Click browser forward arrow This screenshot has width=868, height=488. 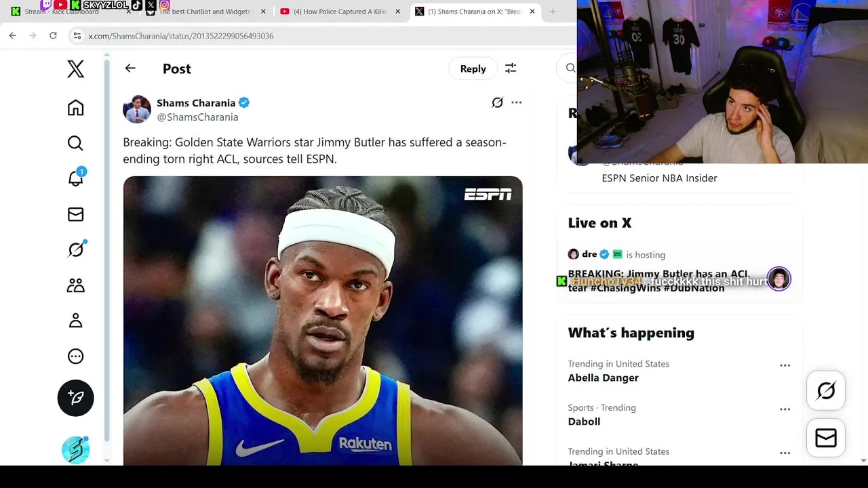click(33, 35)
